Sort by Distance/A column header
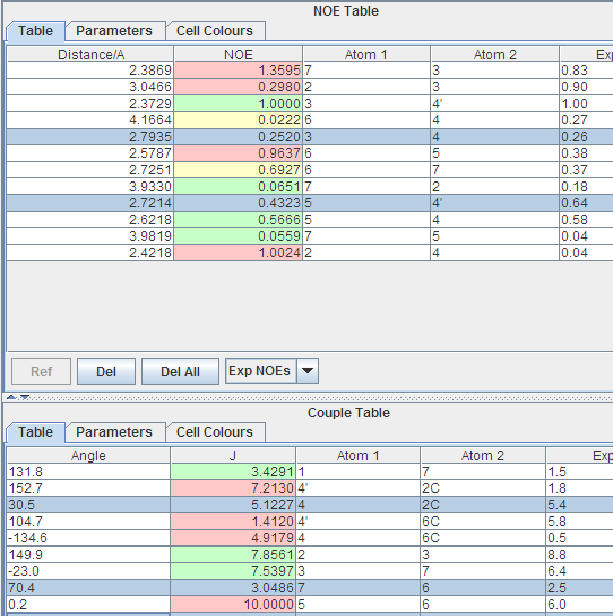The image size is (613, 616). 90,54
